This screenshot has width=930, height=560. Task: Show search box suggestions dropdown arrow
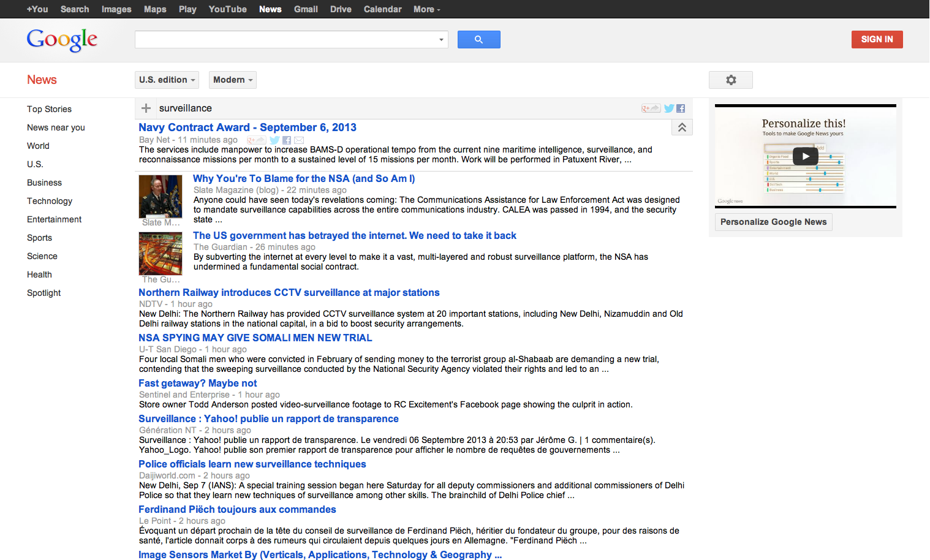(x=441, y=40)
